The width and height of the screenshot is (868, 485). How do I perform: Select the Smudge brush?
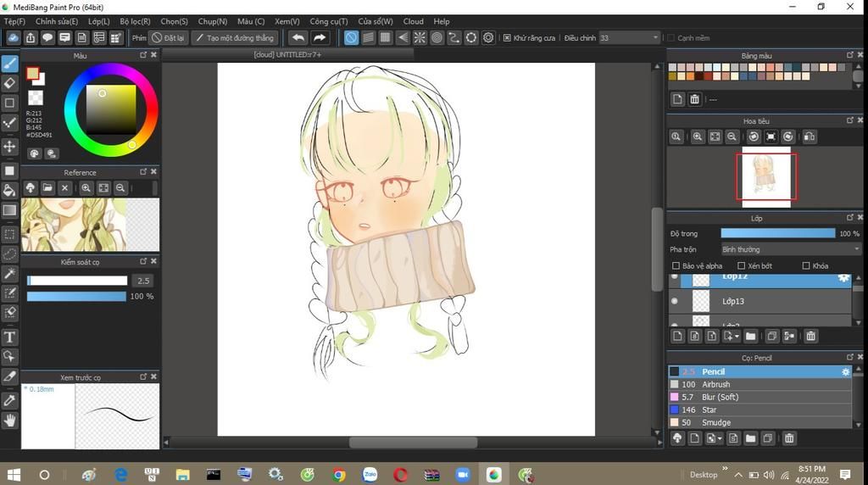(759, 422)
